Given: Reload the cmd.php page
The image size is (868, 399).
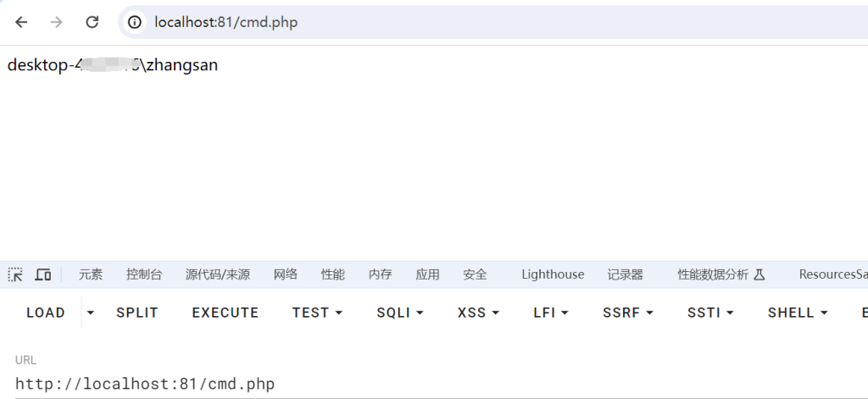Looking at the screenshot, I should click(92, 22).
